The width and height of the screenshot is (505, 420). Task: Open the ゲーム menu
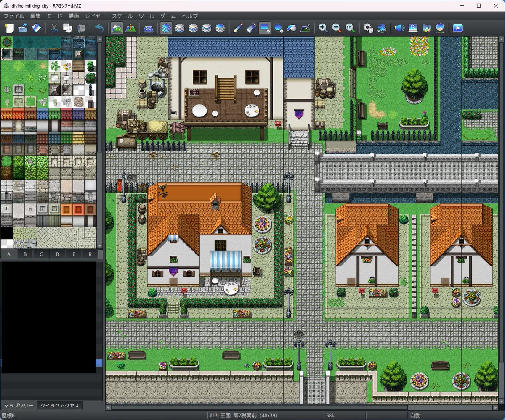168,16
